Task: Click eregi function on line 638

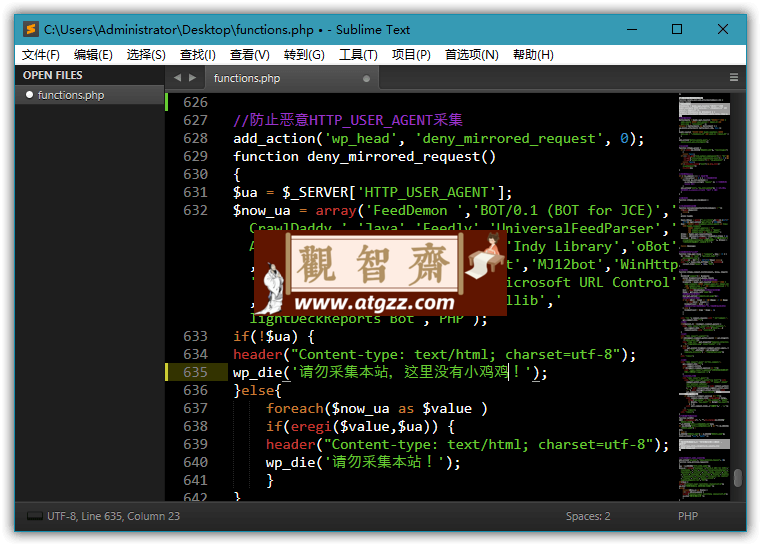Action: click(x=311, y=427)
